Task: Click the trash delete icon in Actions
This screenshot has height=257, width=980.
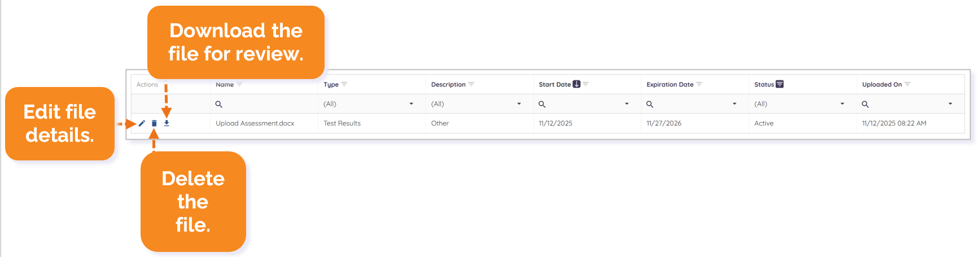Action: coord(154,123)
